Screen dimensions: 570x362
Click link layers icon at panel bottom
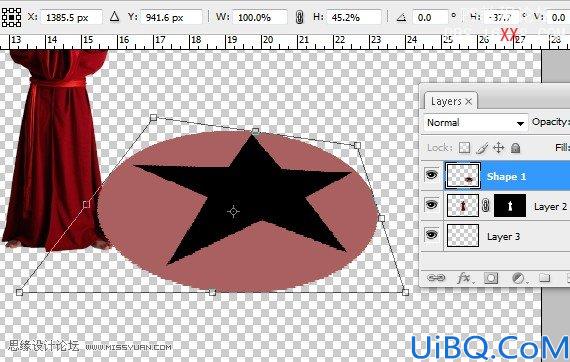tap(435, 278)
